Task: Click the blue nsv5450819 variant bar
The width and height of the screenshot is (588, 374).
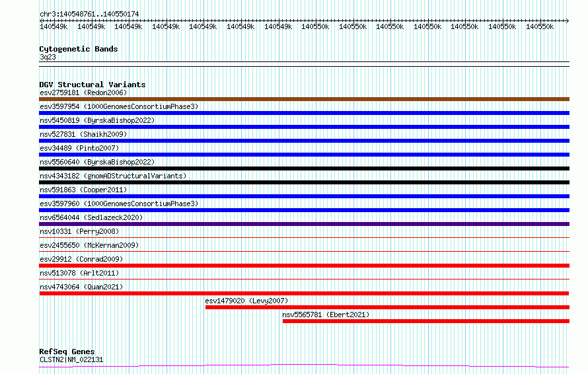Action: pyautogui.click(x=304, y=127)
